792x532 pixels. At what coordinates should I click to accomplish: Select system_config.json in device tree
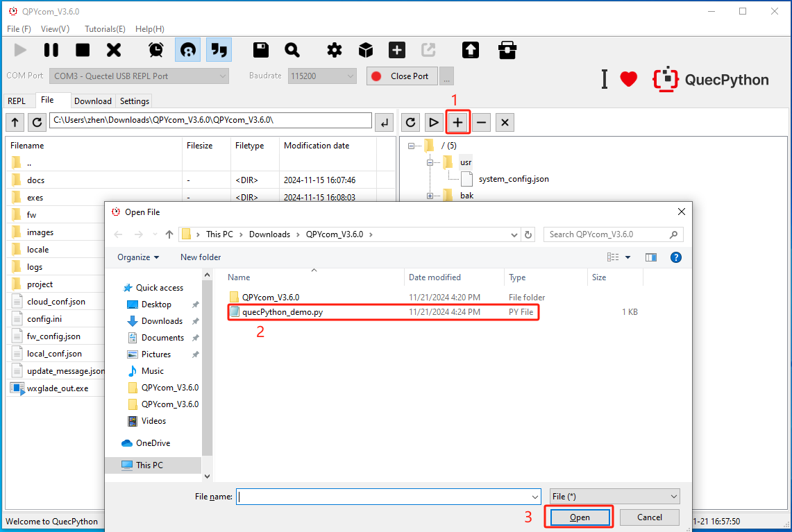tap(513, 179)
